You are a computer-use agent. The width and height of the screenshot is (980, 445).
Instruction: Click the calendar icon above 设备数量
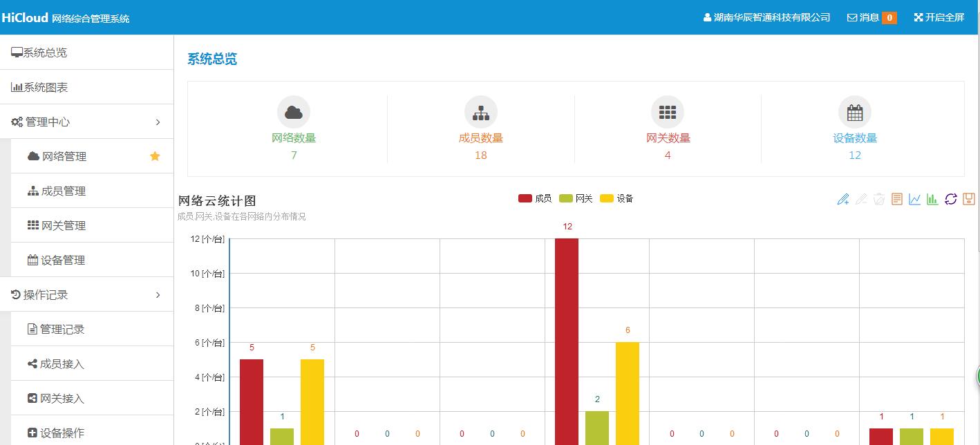click(855, 112)
